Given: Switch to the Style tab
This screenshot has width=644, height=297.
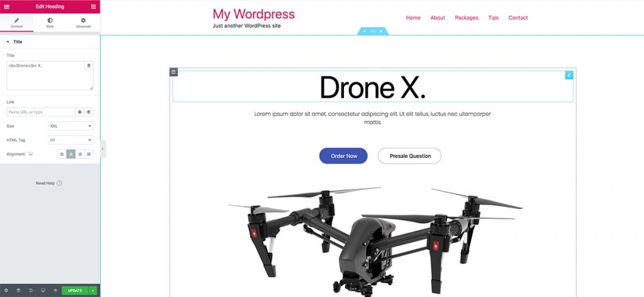Looking at the screenshot, I should pyautogui.click(x=50, y=23).
